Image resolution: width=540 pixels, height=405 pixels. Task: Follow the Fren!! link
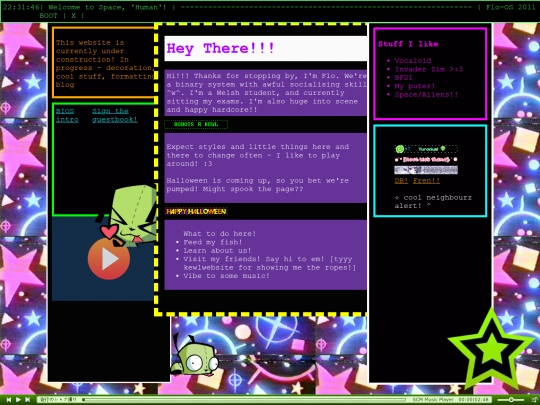[426, 181]
